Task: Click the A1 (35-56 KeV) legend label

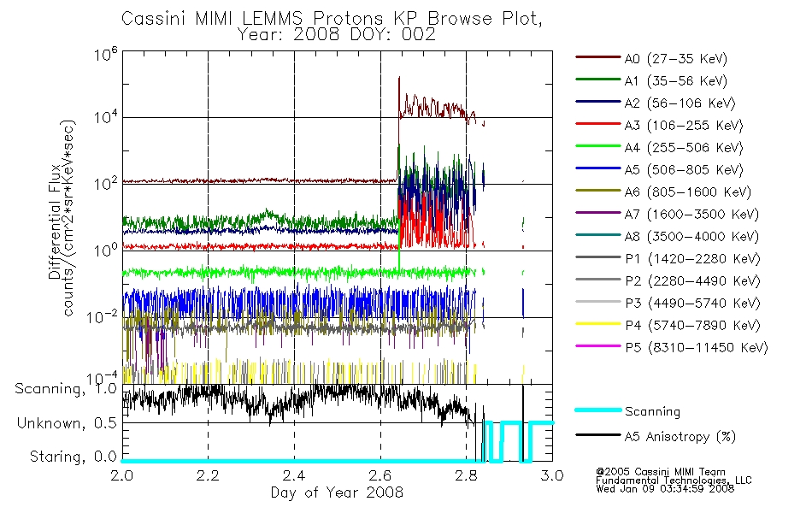Action: click(x=676, y=81)
